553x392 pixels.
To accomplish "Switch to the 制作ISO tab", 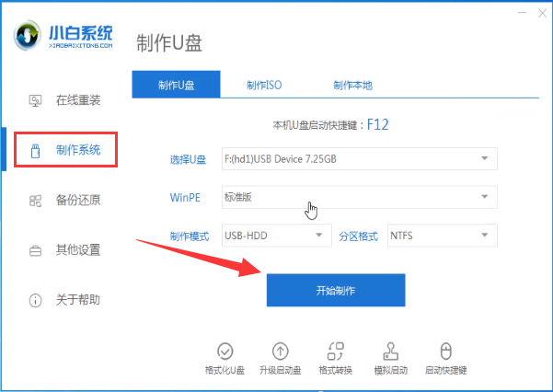I will (x=264, y=85).
